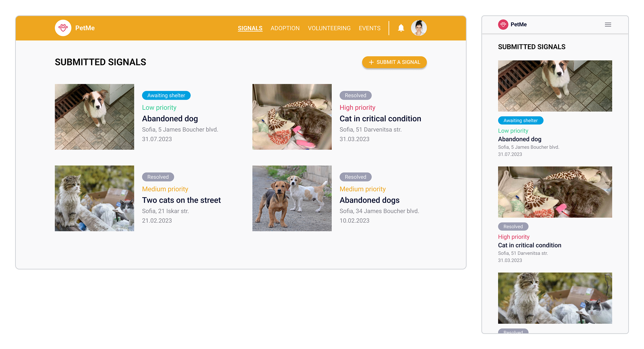Open the Abandoned dogs photo

point(292,198)
